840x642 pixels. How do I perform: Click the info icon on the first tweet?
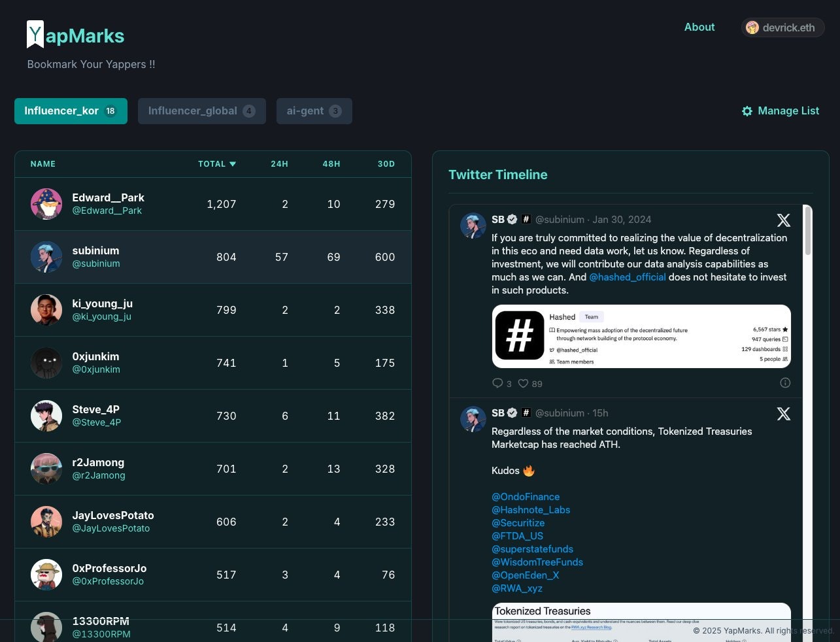coord(785,383)
